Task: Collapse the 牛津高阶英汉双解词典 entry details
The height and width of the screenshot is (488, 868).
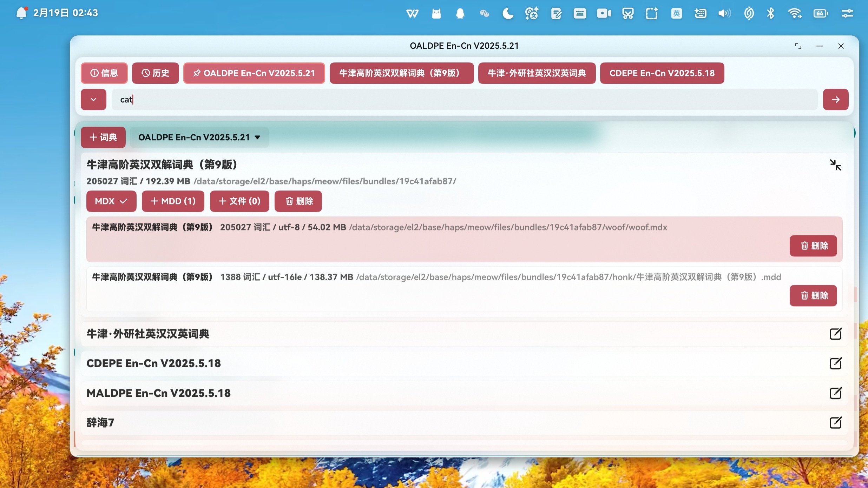Action: coord(835,165)
